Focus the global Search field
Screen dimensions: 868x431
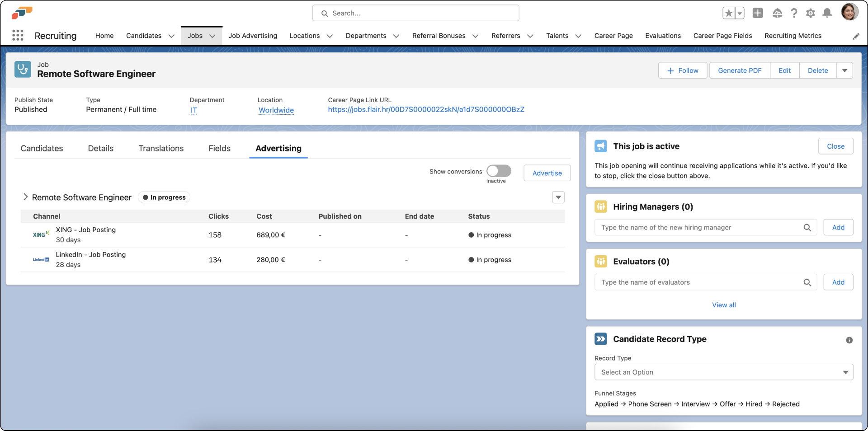[415, 13]
